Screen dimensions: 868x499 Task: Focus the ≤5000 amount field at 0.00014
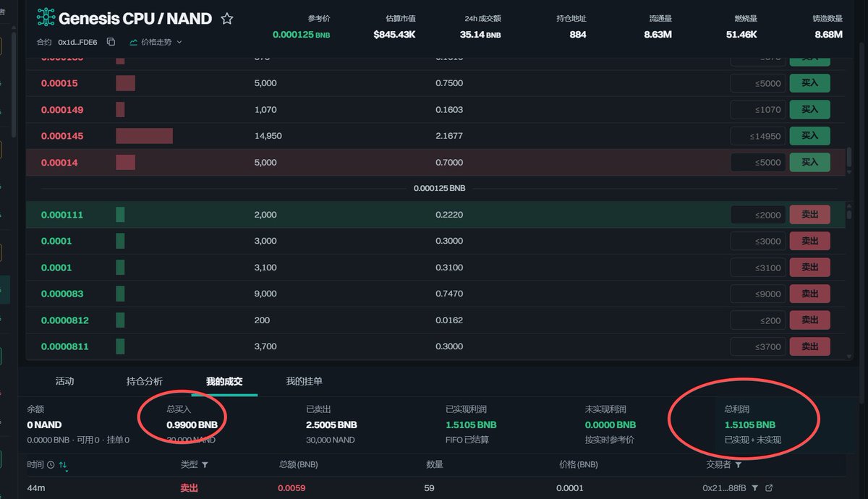tap(758, 162)
